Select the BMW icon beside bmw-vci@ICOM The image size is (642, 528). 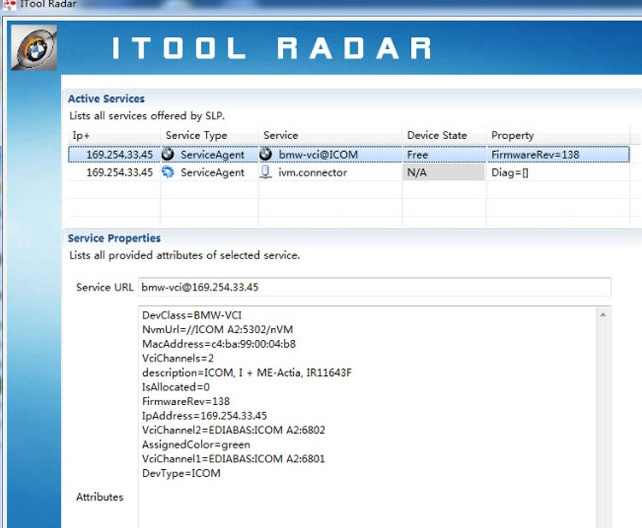coord(266,155)
